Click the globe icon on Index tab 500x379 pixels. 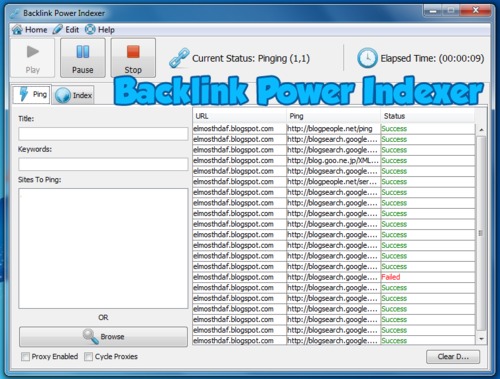click(63, 96)
